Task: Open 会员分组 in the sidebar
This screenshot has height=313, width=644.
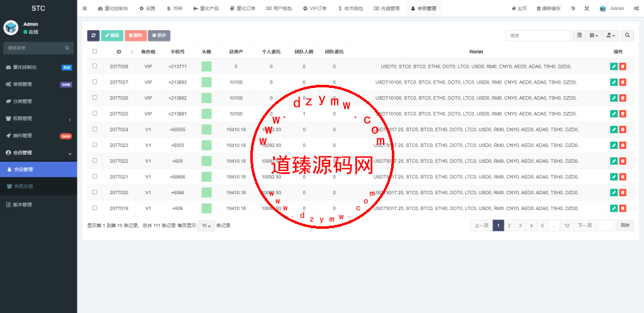Action: tap(38, 186)
